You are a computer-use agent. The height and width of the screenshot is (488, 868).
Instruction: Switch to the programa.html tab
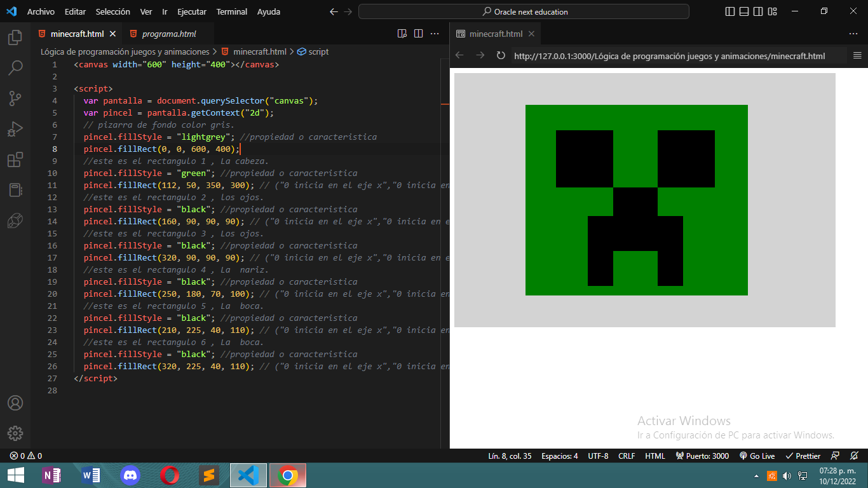[x=168, y=34]
